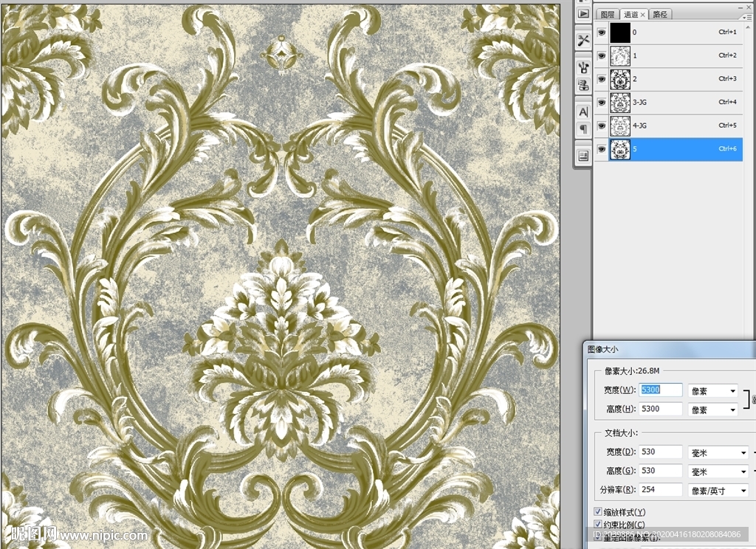Open the Clone Source panel icon
Screen dimensions: 756x549
(x=583, y=85)
